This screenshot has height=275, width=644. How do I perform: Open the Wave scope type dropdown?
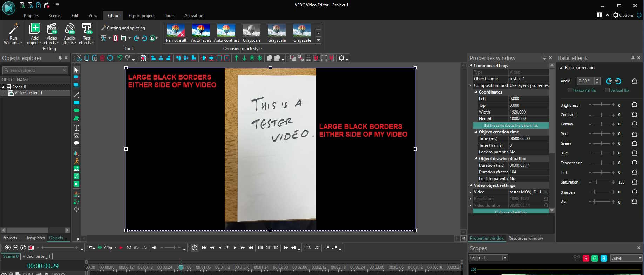point(626,258)
